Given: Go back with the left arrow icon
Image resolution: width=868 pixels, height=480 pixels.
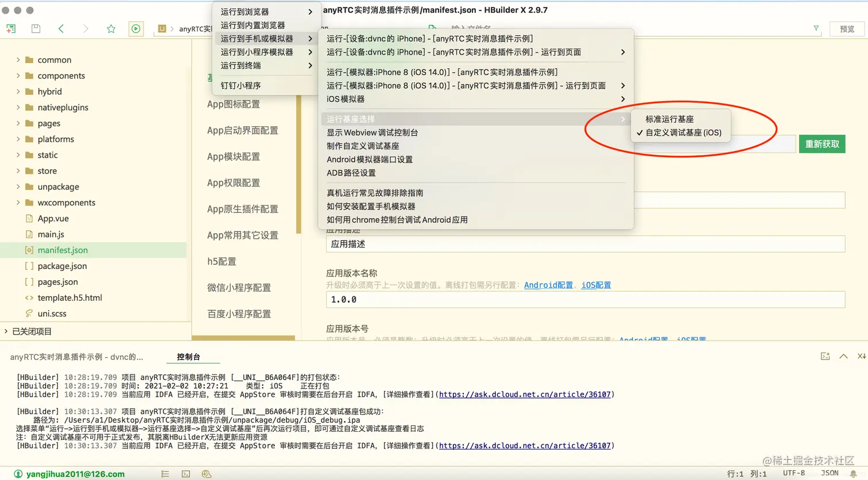Looking at the screenshot, I should [x=61, y=29].
